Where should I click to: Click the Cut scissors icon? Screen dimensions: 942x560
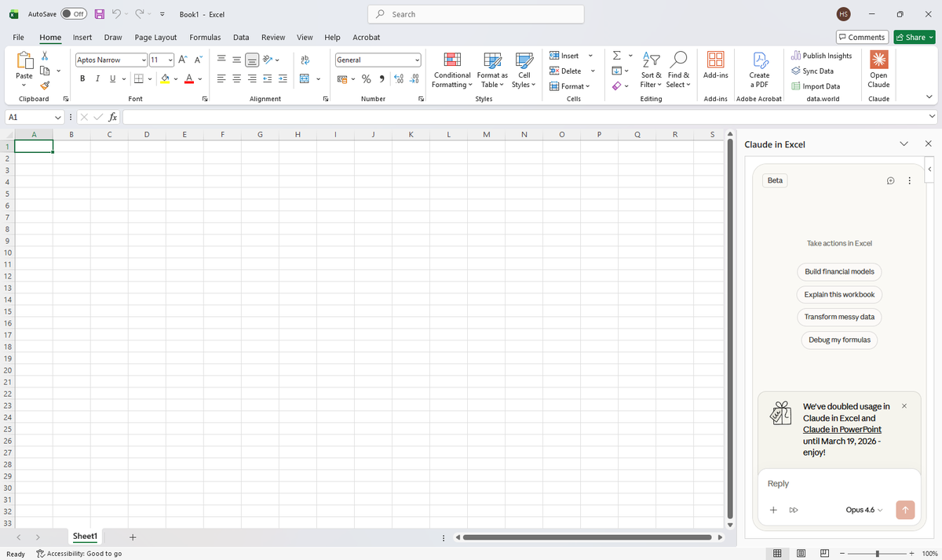tap(45, 56)
